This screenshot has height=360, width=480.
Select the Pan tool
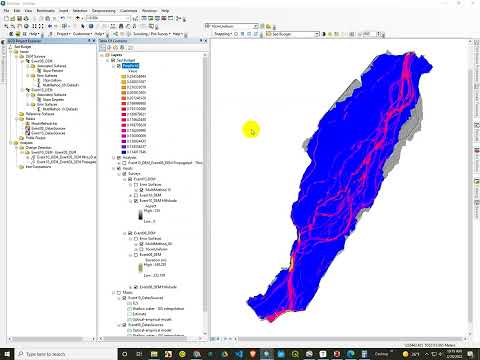[20, 26]
